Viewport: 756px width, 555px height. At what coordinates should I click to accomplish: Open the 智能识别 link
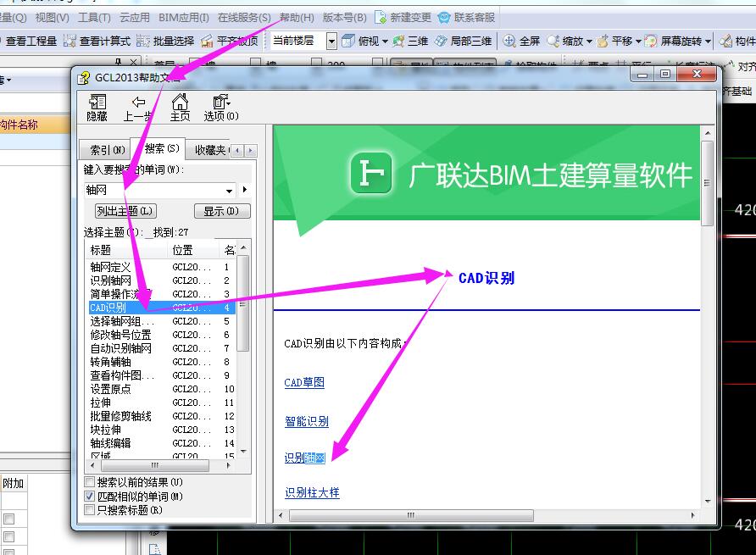[x=307, y=421]
